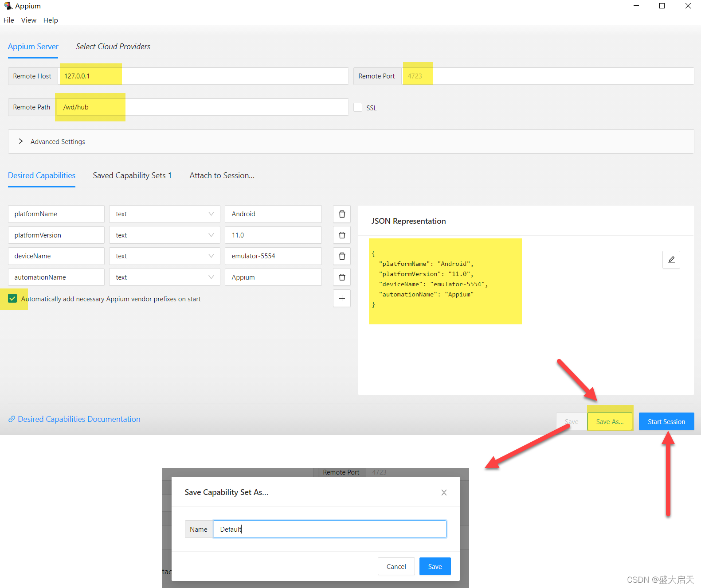Click the platformName key field
The width and height of the screenshot is (701, 588).
coord(56,214)
